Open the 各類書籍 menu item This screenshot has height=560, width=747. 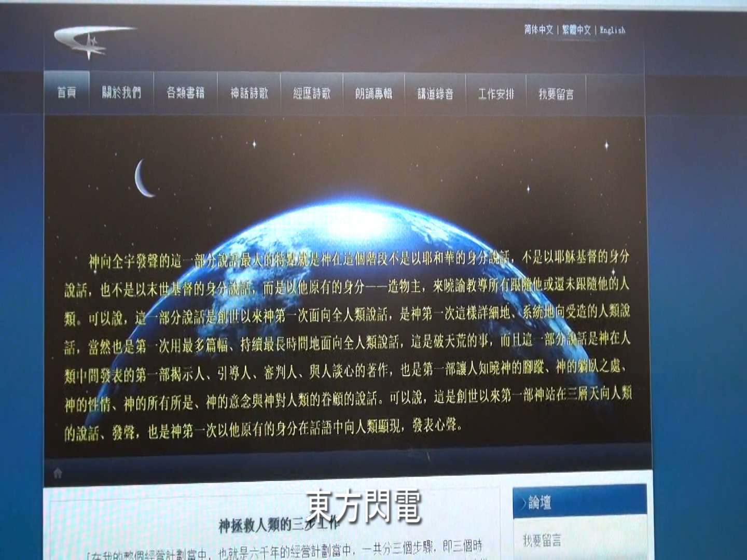[x=185, y=93]
